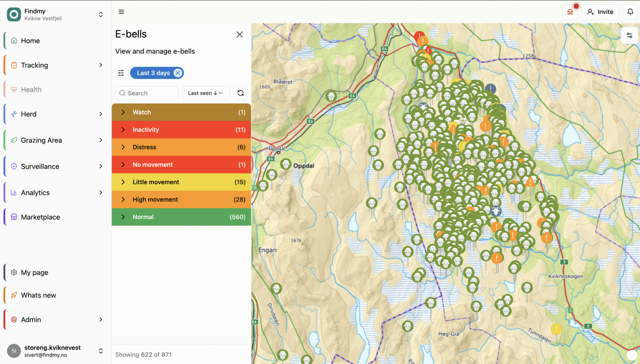This screenshot has width=640, height=364.
Task: Click the Oppdal town label on map
Action: [304, 166]
